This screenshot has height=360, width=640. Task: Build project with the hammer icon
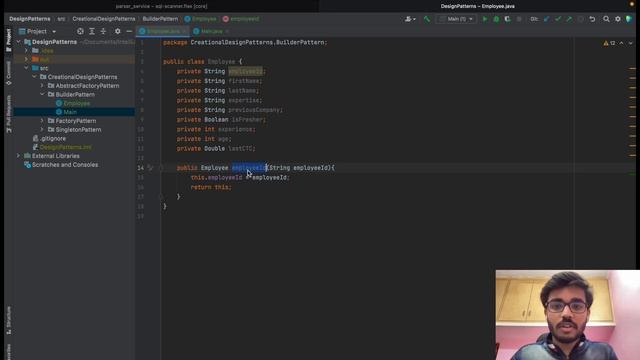coord(427,19)
